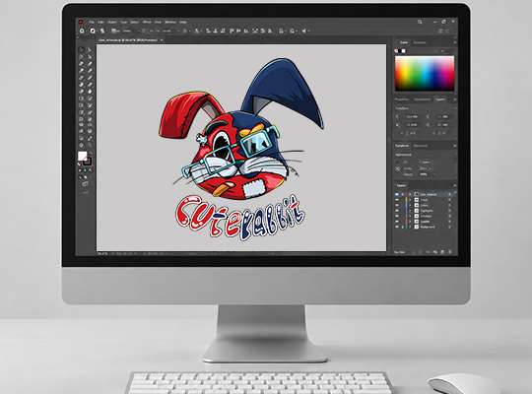Expand the Background layer
Image resolution: width=532 pixels, height=394 pixels.
410,227
